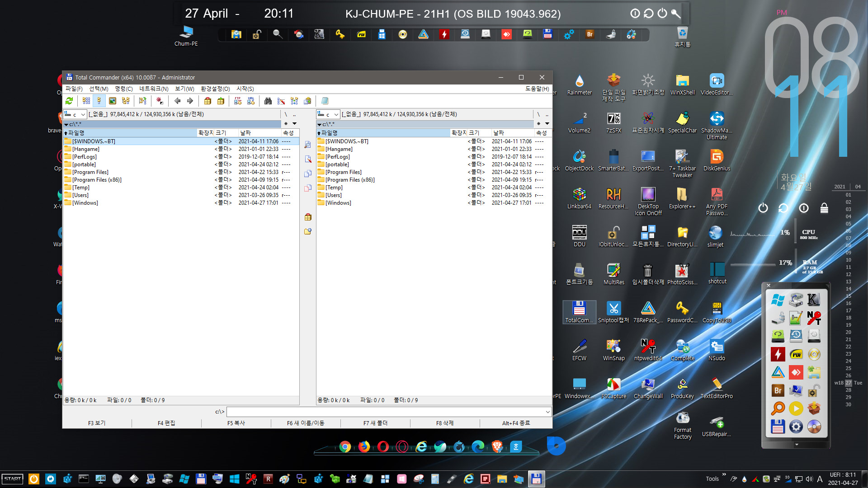Open the Rainmeter desktop icon
This screenshot has width=868, height=488.
click(x=579, y=85)
